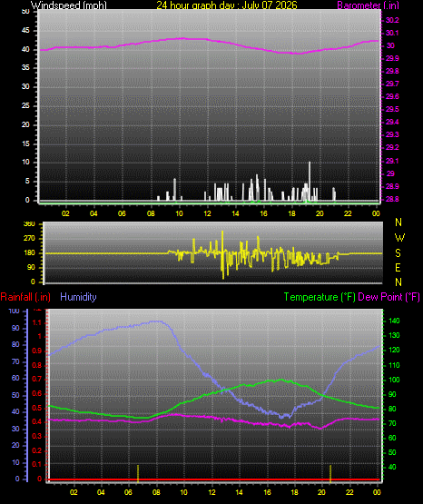Click the humidity curve peak near 08
The image size is (423, 504).
(x=156, y=321)
